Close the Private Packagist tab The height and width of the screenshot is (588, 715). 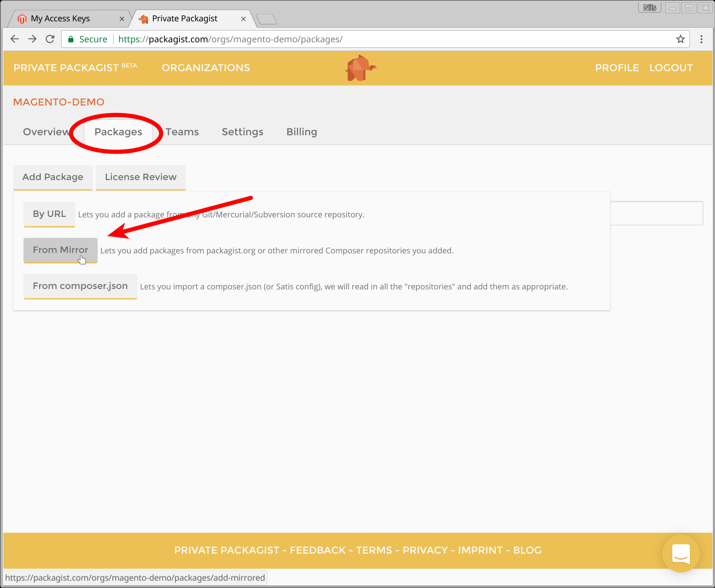coord(244,19)
